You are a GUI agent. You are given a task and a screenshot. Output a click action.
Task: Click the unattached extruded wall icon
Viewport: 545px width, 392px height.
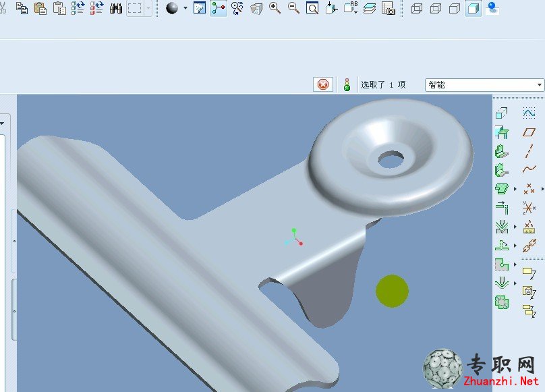pyautogui.click(x=502, y=189)
